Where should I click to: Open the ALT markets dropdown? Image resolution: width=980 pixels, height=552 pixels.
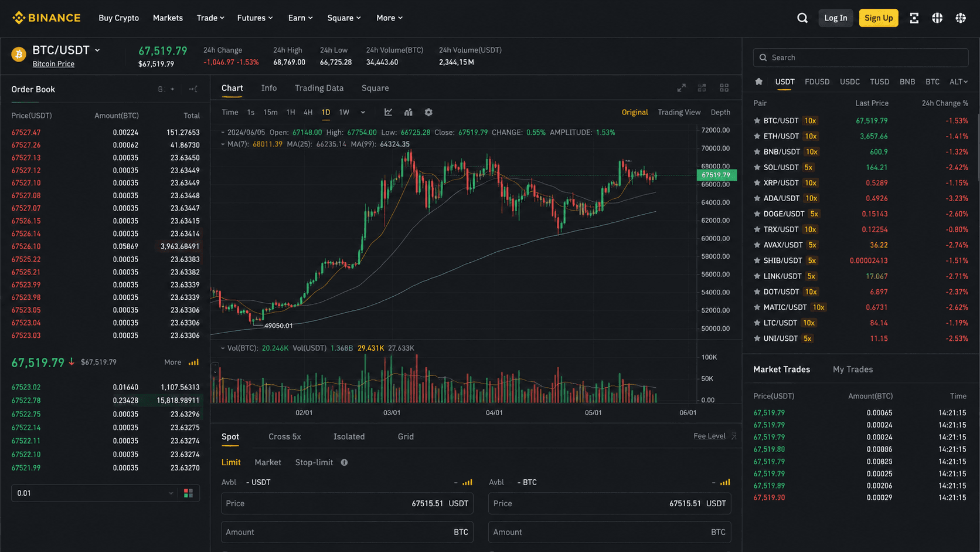[958, 82]
